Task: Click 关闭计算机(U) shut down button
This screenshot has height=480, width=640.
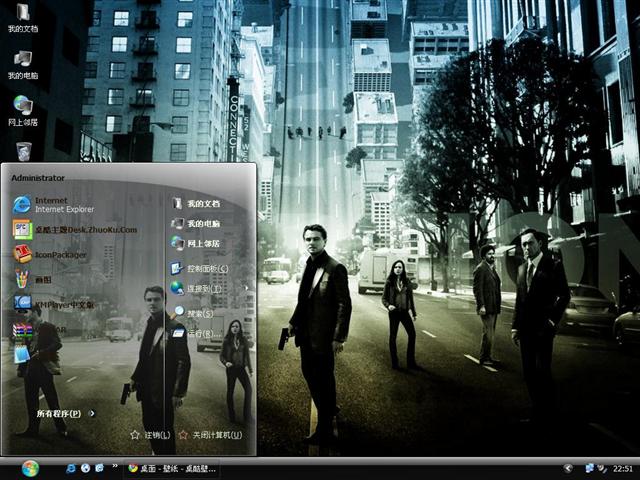Action: pyautogui.click(x=211, y=435)
